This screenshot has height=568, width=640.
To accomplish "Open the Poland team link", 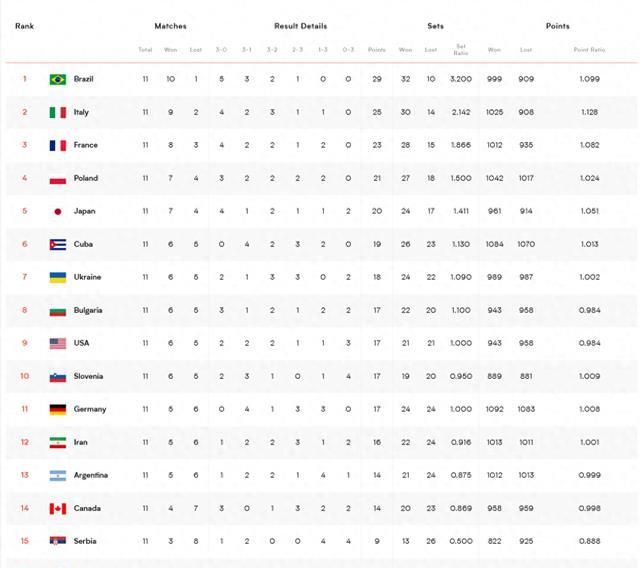I will click(x=86, y=178).
